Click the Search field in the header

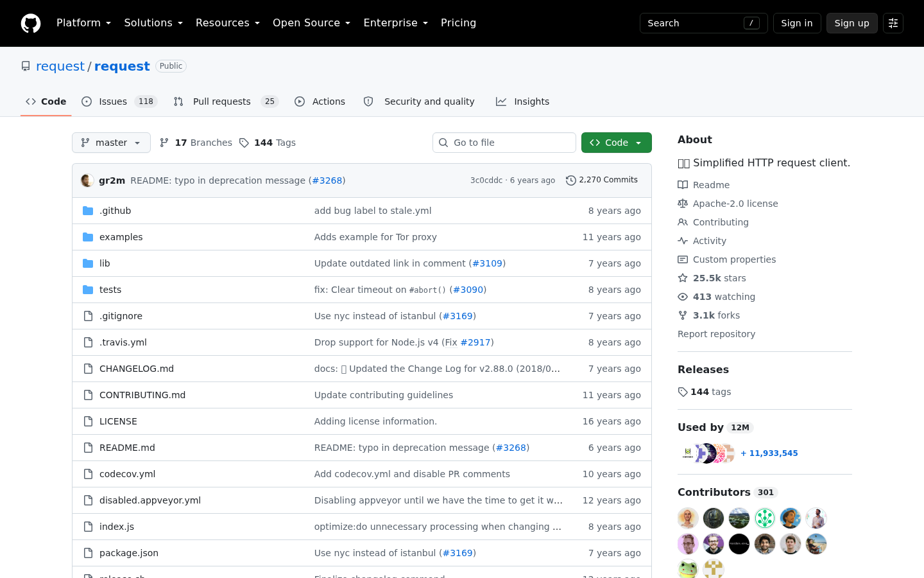(x=704, y=23)
